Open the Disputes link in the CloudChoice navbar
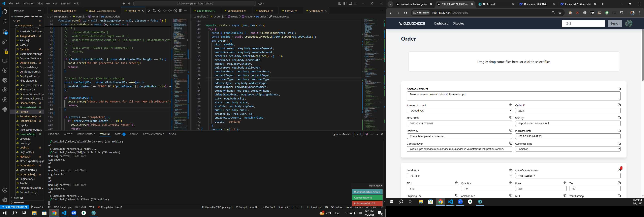 point(458,24)
